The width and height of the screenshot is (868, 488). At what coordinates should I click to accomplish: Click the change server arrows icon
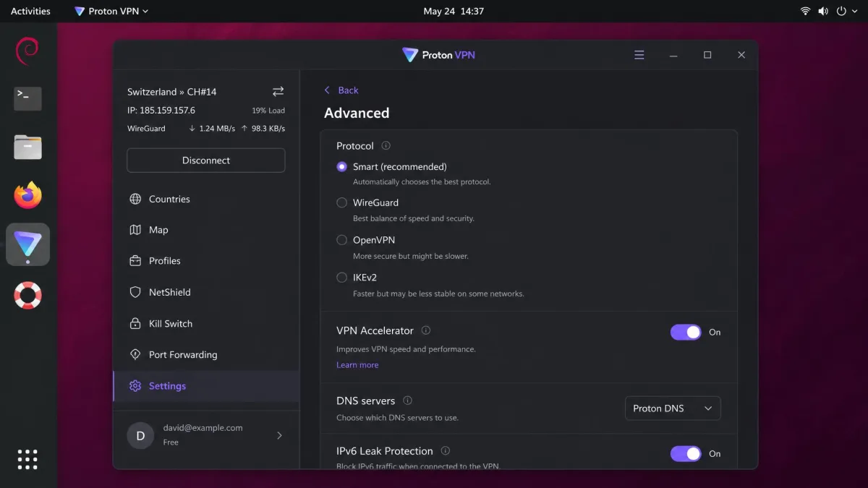[x=278, y=91]
